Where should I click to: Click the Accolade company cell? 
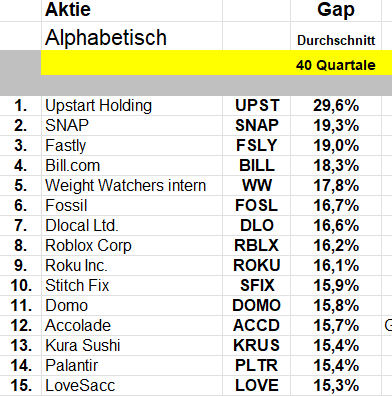pos(132,326)
